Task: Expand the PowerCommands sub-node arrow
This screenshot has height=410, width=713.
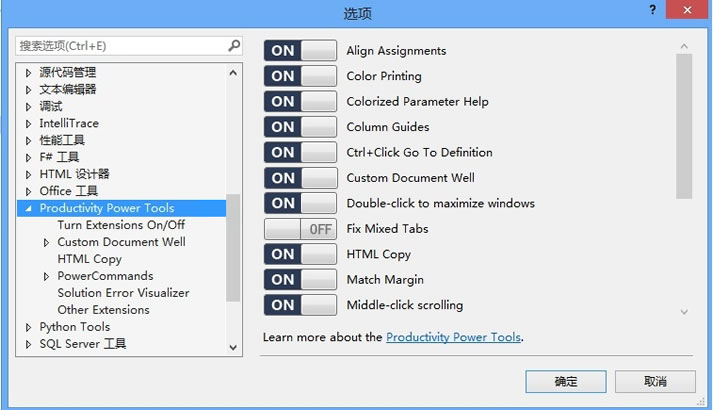Action: point(46,276)
